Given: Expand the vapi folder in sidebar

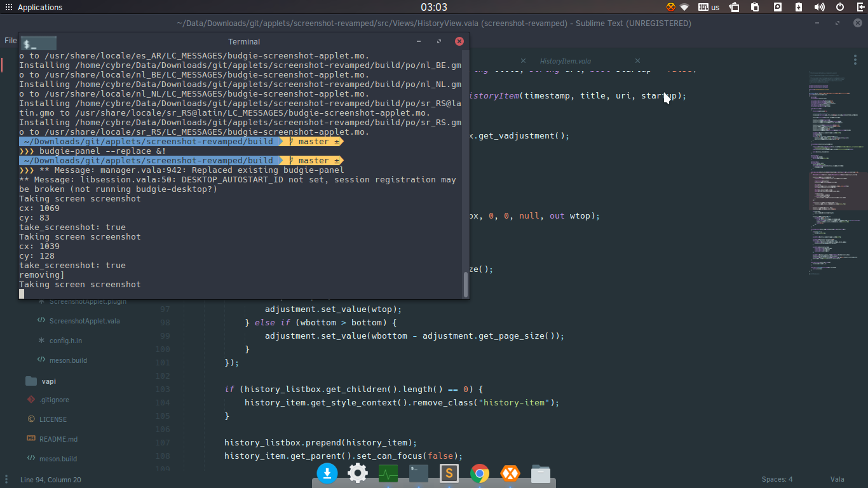Looking at the screenshot, I should pos(49,381).
